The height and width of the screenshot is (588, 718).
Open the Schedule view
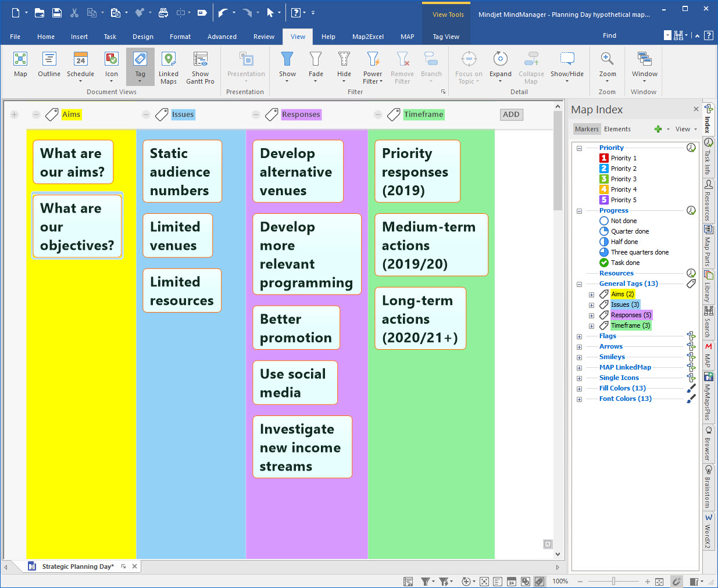80,64
